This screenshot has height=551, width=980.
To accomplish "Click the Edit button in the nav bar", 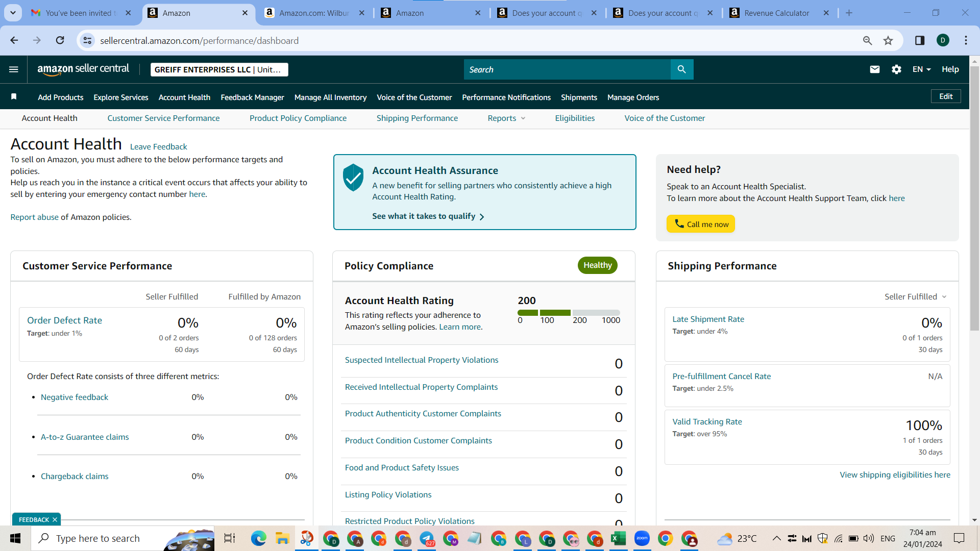I will click(946, 96).
